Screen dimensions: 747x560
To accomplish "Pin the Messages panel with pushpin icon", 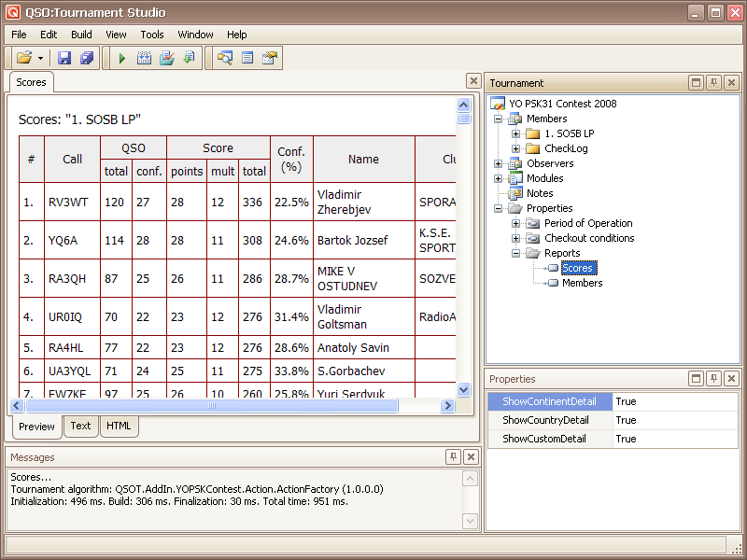I will 453,457.
